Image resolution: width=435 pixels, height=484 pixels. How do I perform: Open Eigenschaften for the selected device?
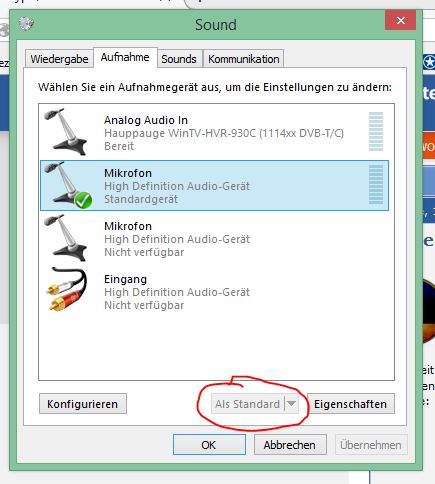point(351,404)
